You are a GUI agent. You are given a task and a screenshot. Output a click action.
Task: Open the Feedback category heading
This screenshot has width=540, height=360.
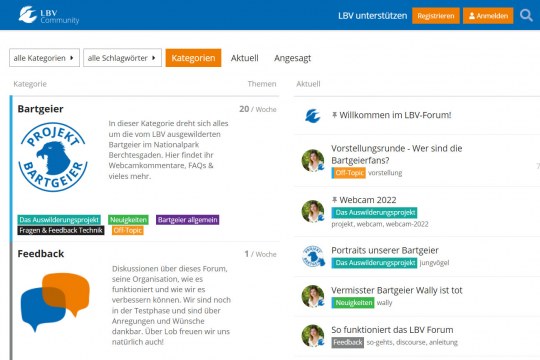41,254
